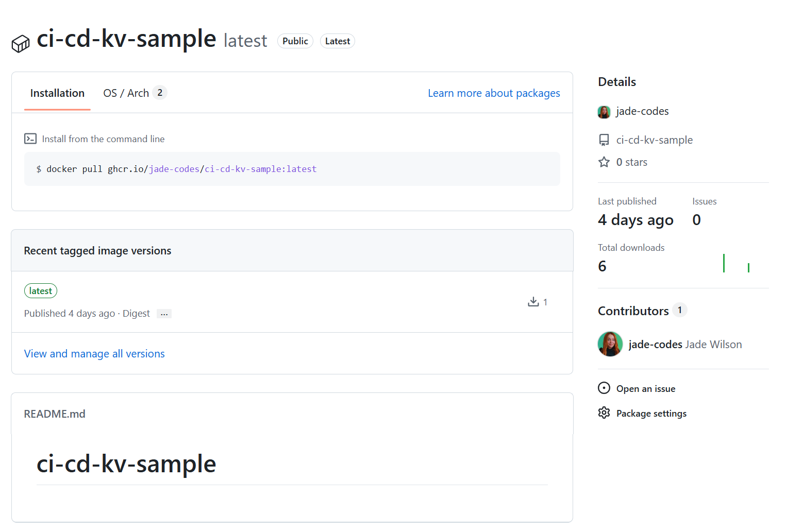
Task: Click the gear icon beside Package settings
Action: click(x=604, y=413)
